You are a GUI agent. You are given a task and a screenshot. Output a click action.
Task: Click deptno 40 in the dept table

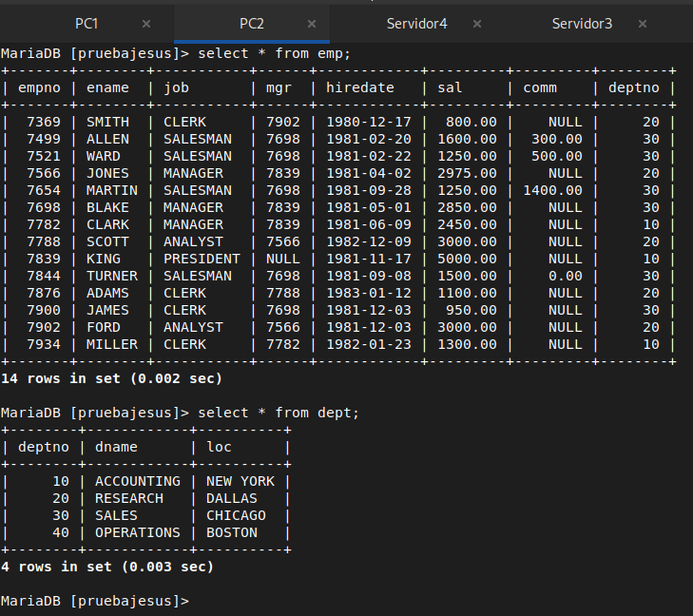click(61, 533)
